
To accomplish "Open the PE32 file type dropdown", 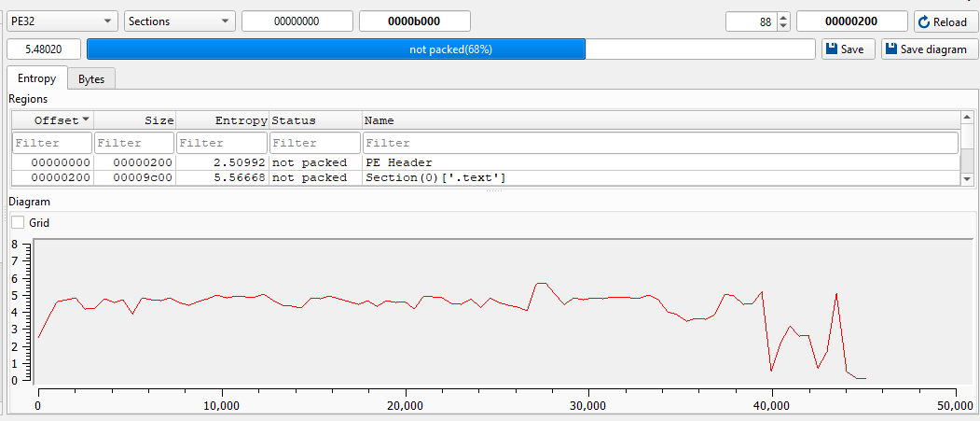I will [x=62, y=21].
